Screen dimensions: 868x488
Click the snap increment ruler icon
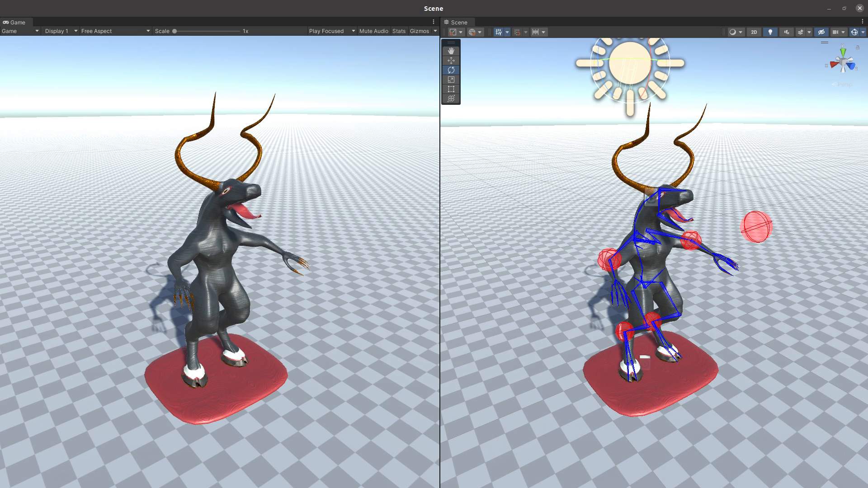536,32
